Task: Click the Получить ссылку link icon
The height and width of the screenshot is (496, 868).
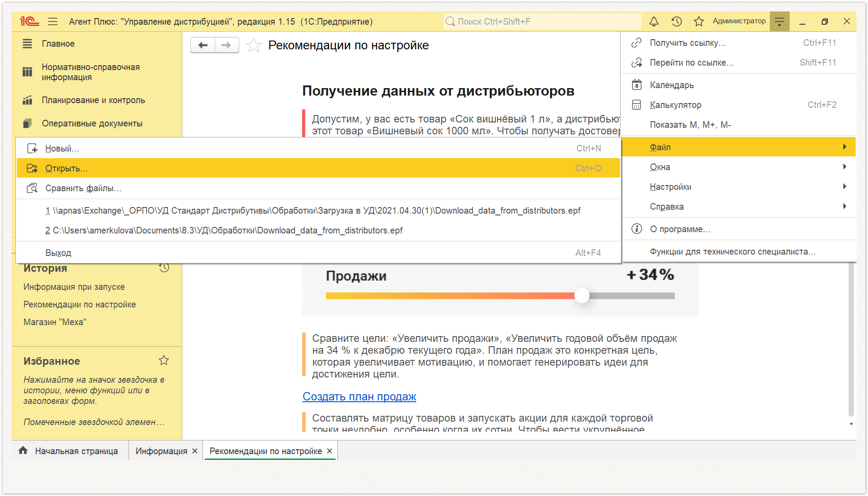Action: 636,43
